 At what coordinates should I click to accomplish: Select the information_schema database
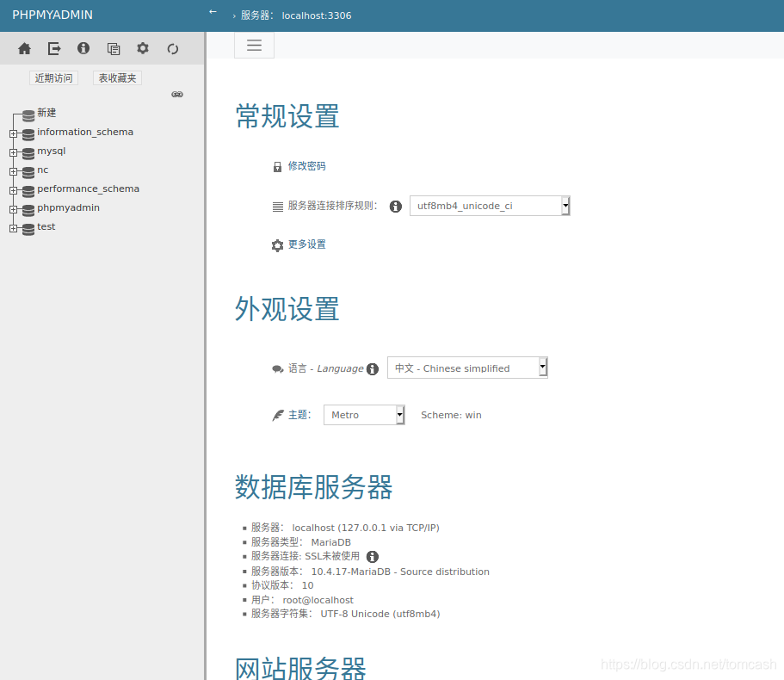(x=85, y=132)
